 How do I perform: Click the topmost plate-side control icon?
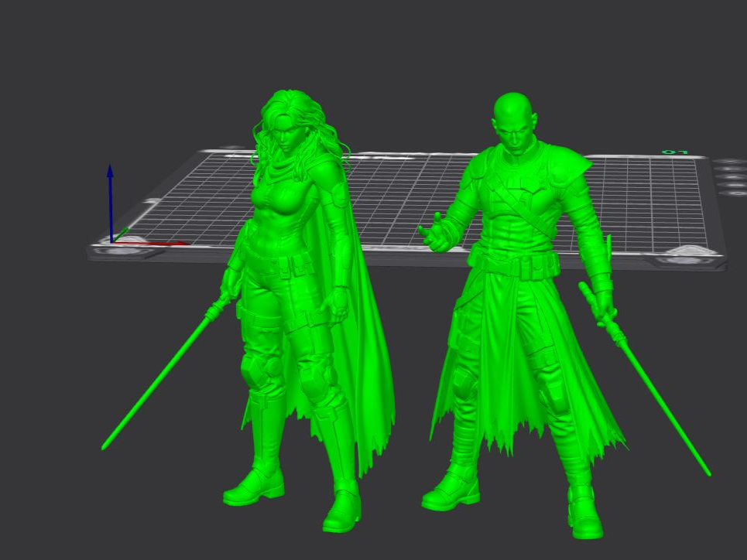pos(730,162)
